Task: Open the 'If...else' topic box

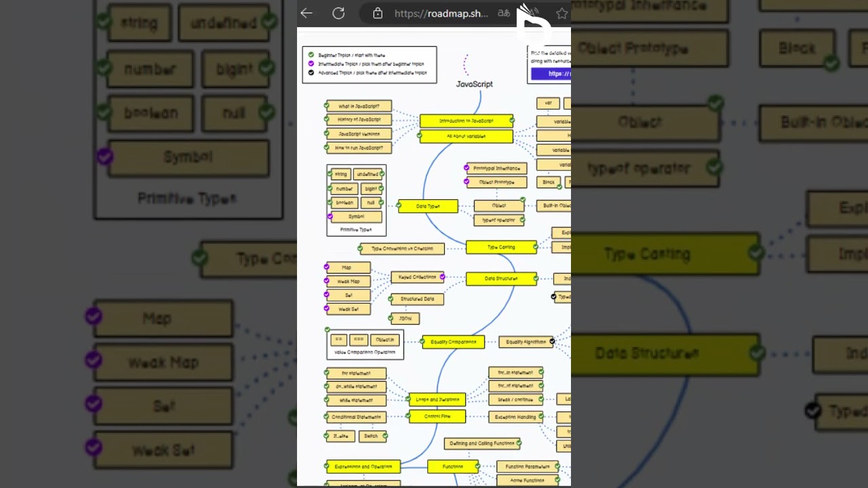Action: click(340, 436)
